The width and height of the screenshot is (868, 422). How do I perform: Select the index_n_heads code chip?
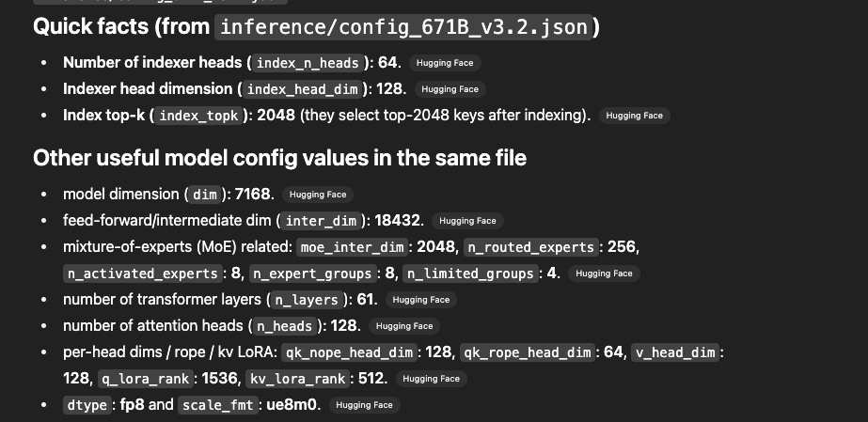click(308, 63)
